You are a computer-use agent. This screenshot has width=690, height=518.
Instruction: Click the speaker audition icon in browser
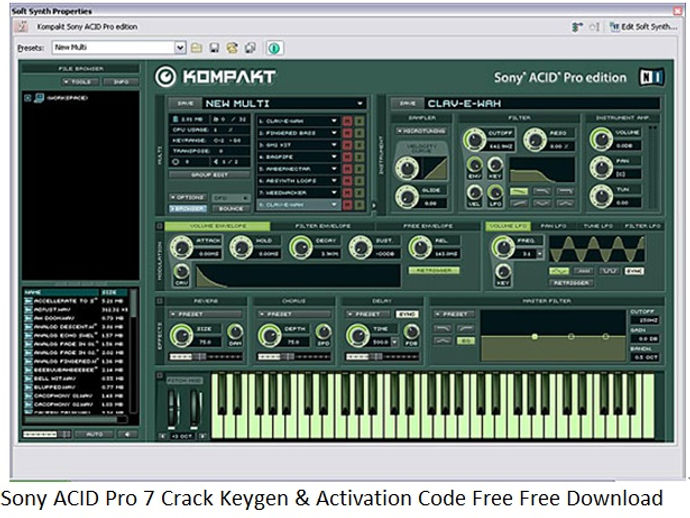pyautogui.click(x=127, y=434)
